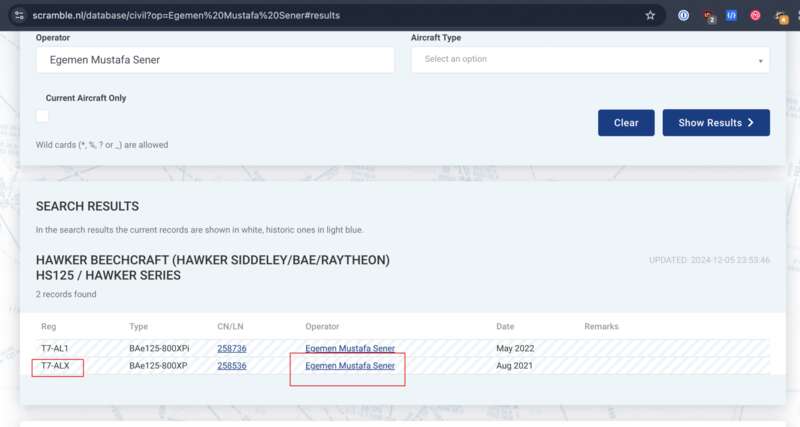This screenshot has height=427, width=800.
Task: Open CN/LN link 258736
Action: coord(232,348)
